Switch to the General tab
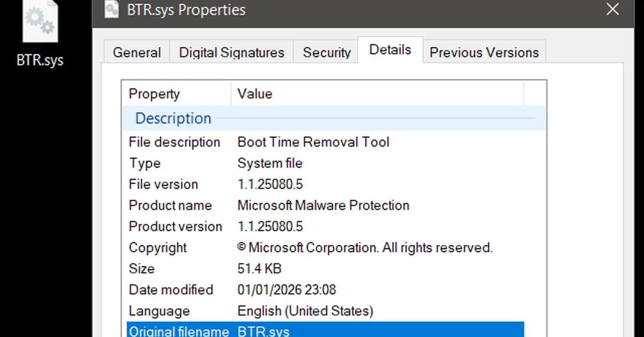Screen dimensions: 644x337 coord(136,52)
